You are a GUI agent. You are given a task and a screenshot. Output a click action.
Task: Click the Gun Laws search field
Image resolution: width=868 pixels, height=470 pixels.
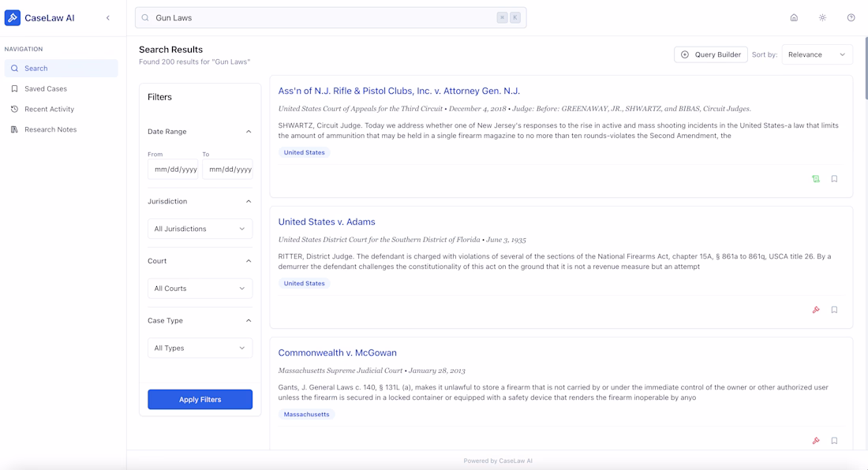[x=316, y=17]
